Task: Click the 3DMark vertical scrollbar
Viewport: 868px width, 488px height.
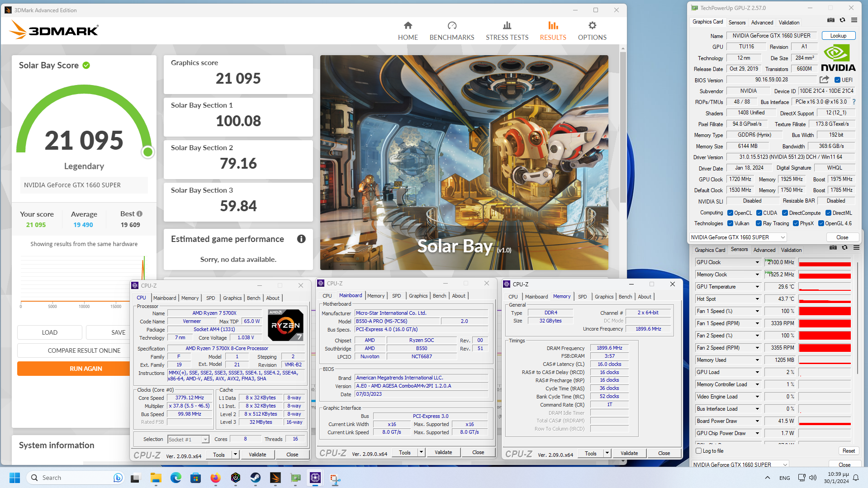Action: pos(623,127)
